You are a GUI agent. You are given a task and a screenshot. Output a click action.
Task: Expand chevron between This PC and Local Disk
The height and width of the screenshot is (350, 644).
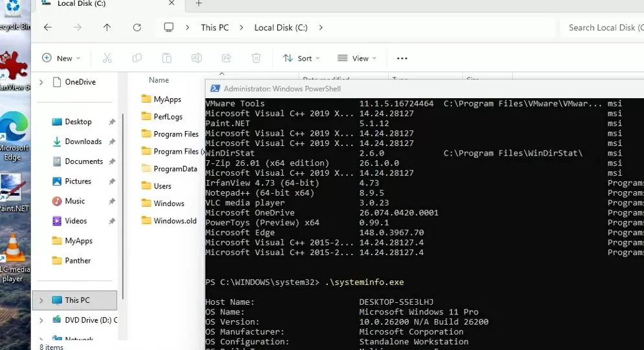pyautogui.click(x=242, y=28)
